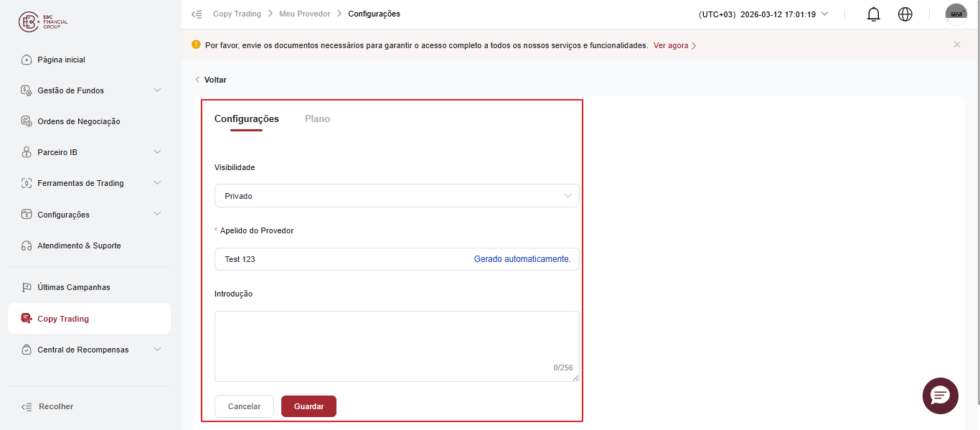Image resolution: width=980 pixels, height=430 pixels.
Task: Click the Cancelar button
Action: pos(244,406)
